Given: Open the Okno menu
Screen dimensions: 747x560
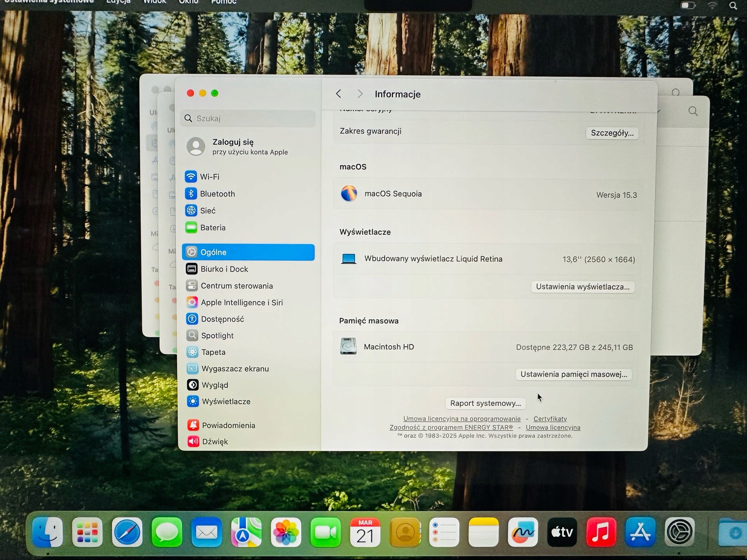Looking at the screenshot, I should pyautogui.click(x=189, y=2).
